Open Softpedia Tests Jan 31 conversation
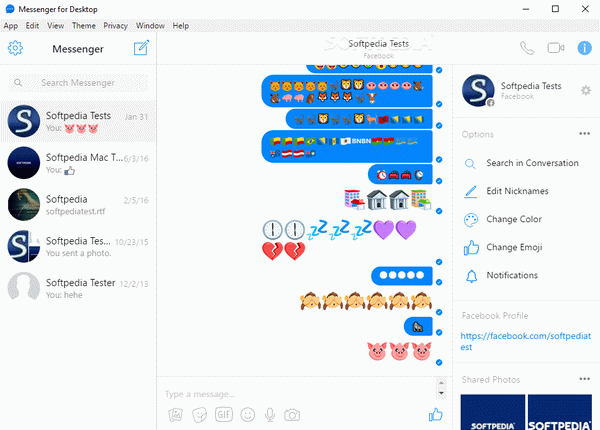The image size is (600, 430). [78, 121]
